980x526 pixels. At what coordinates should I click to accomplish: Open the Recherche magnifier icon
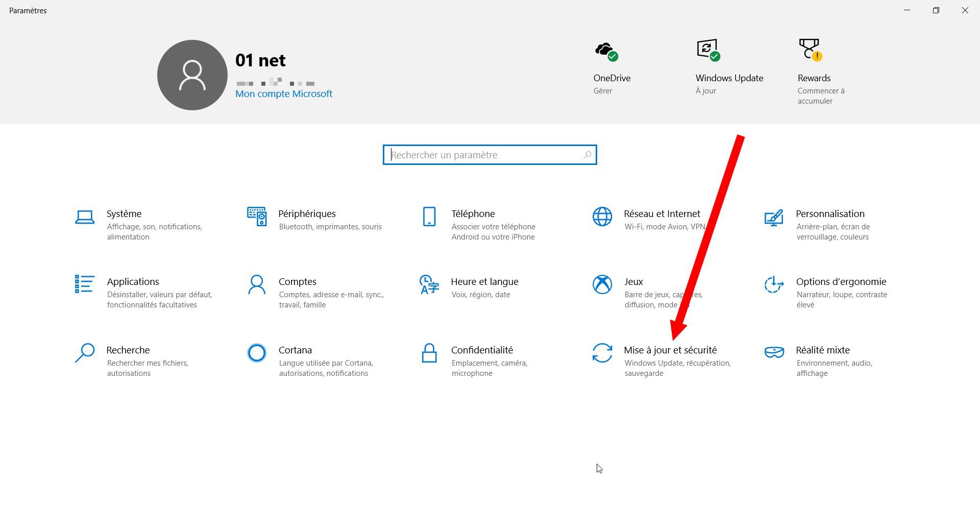pyautogui.click(x=85, y=353)
